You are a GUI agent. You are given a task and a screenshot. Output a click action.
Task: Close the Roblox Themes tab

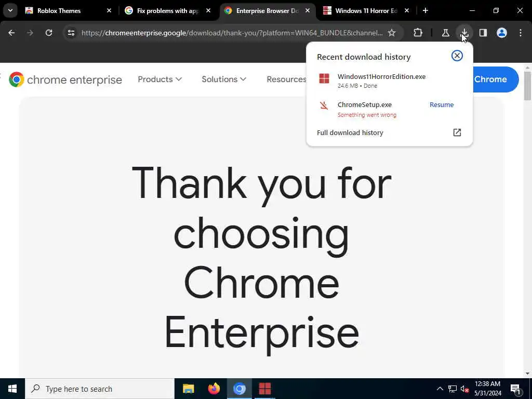coord(109,10)
